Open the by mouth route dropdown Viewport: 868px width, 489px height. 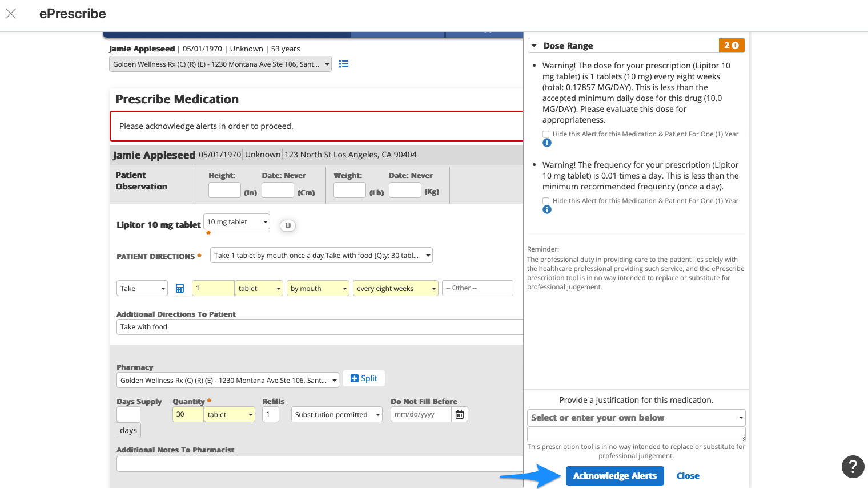point(318,288)
